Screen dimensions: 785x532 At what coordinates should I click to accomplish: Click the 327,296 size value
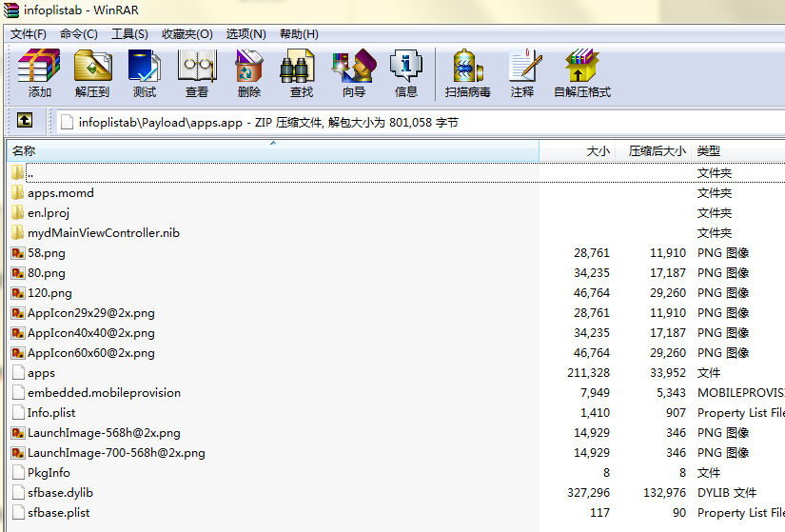[588, 492]
